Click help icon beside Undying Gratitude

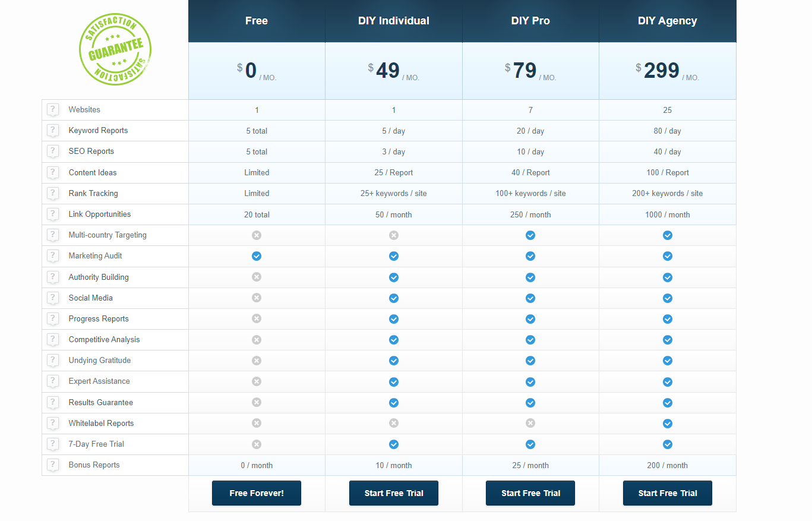pyautogui.click(x=53, y=361)
